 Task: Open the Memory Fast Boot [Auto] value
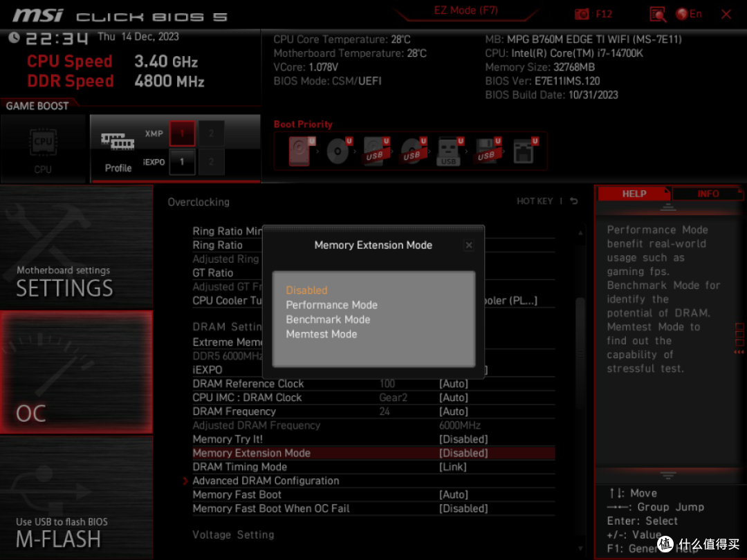tap(454, 495)
